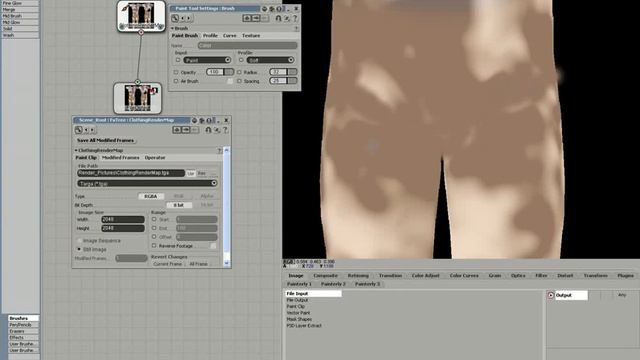Image resolution: width=640 pixels, height=360 pixels.
Task: Toggle the box beside Radius
Action: [x=239, y=72]
